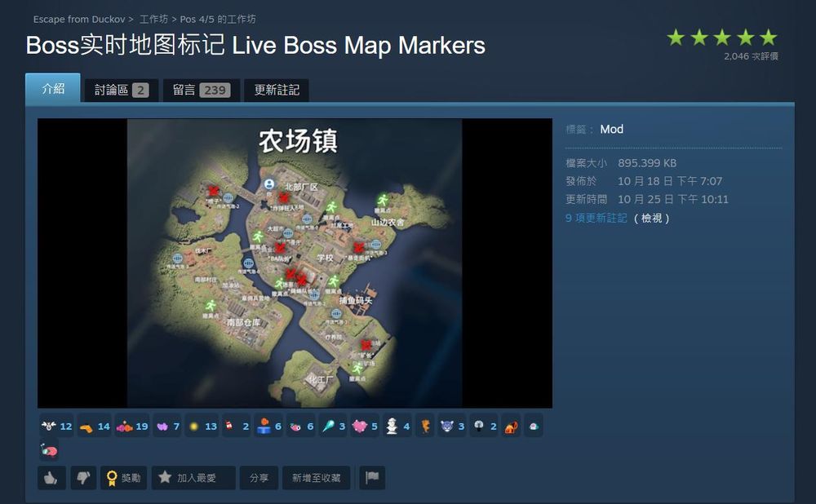Go to Escape from Duckov breadcrumb link

pyautogui.click(x=79, y=20)
